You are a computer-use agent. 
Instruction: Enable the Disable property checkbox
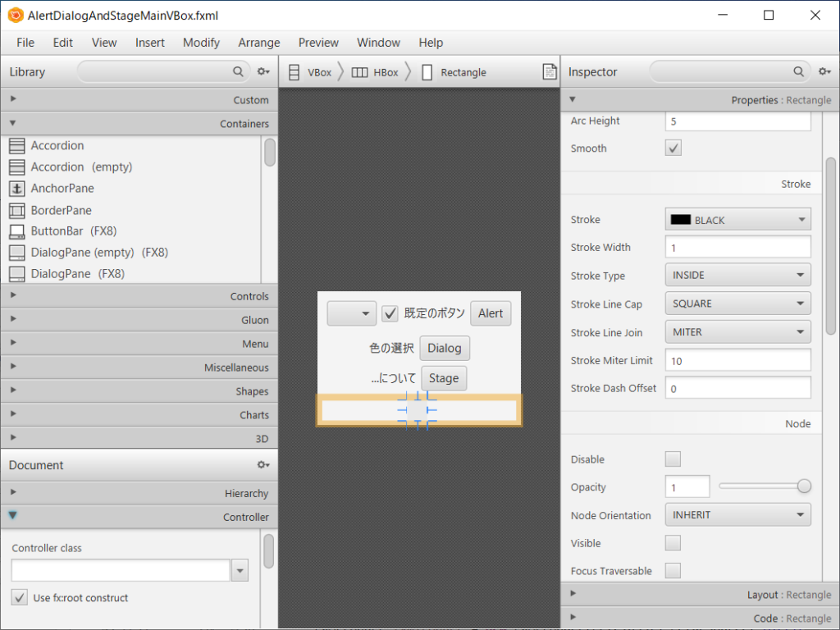click(x=673, y=459)
